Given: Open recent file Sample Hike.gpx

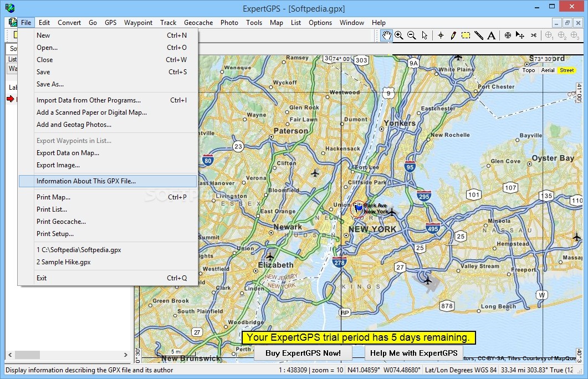Looking at the screenshot, I should pos(108,262).
